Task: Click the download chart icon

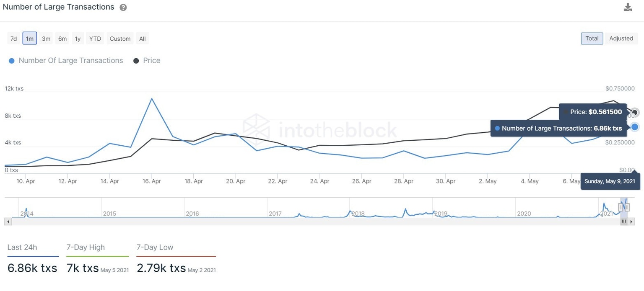Action: point(628,7)
